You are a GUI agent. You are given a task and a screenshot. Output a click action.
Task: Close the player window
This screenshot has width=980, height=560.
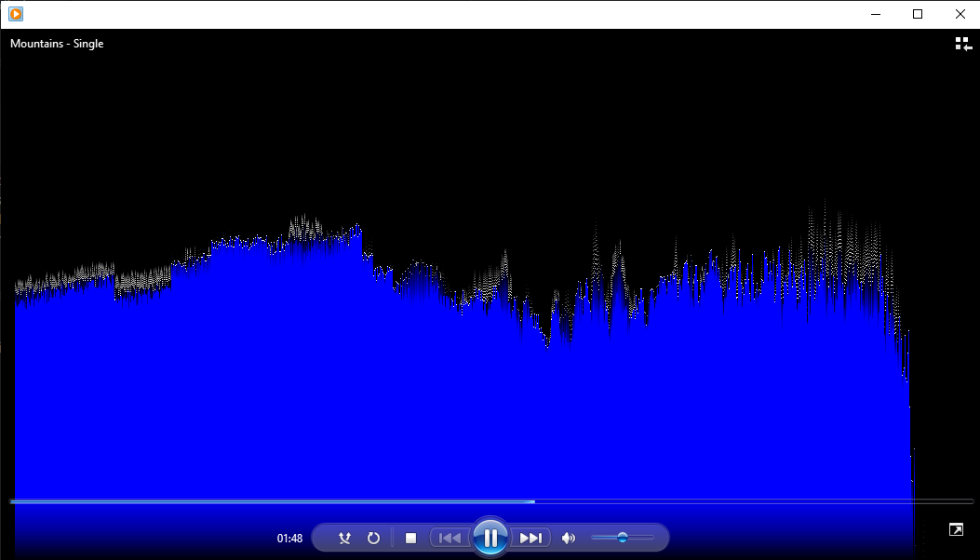960,14
